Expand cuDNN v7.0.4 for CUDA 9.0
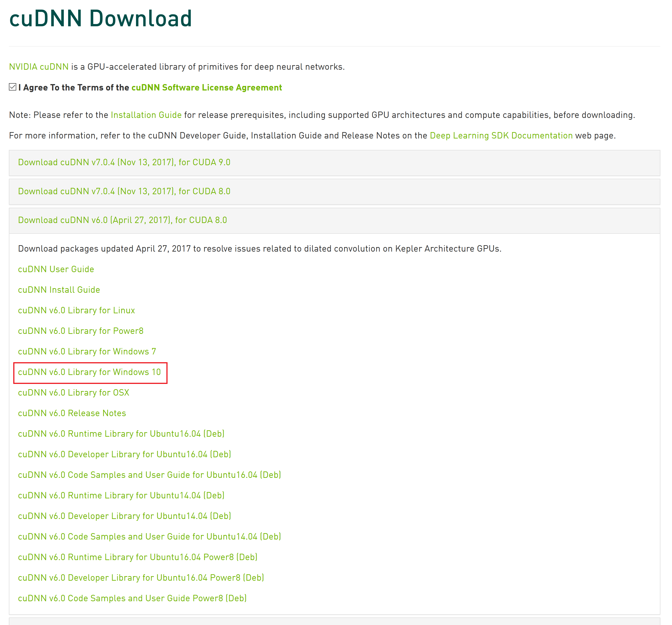Viewport: 672px width, 625px height. [x=124, y=162]
